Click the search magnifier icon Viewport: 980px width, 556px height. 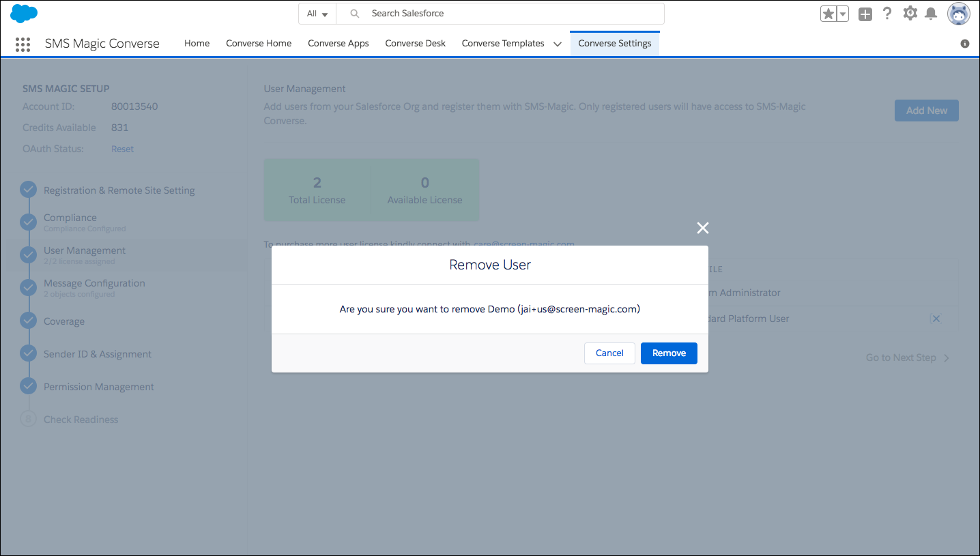355,14
